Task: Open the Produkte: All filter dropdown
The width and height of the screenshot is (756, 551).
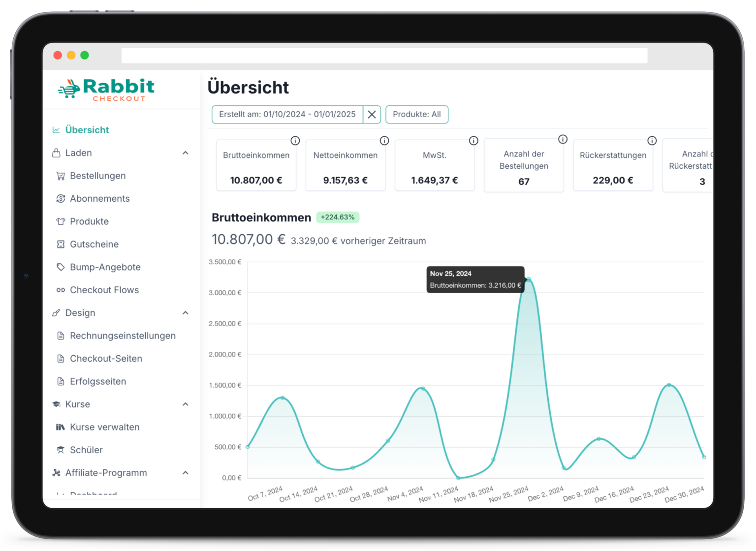Action: tap(416, 115)
